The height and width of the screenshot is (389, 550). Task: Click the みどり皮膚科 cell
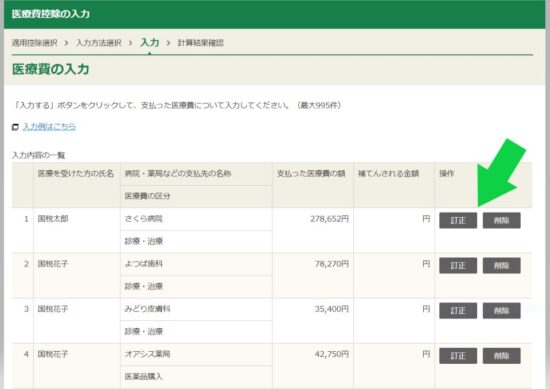tap(196, 309)
